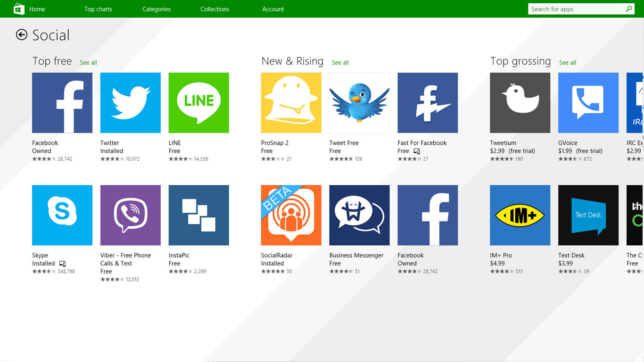Viewport: 644px width, 362px height.
Task: Open the Facebook tile in New & Rising
Action: (428, 215)
